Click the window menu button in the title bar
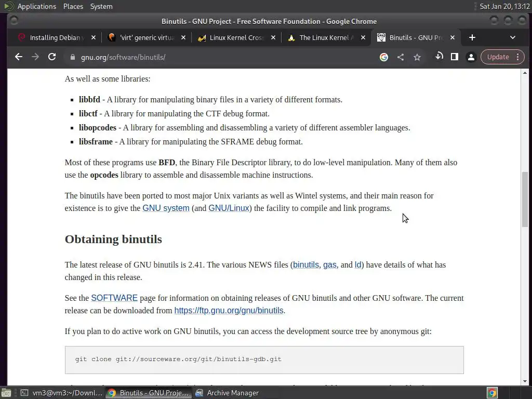This screenshot has width=532, height=399. (14, 21)
